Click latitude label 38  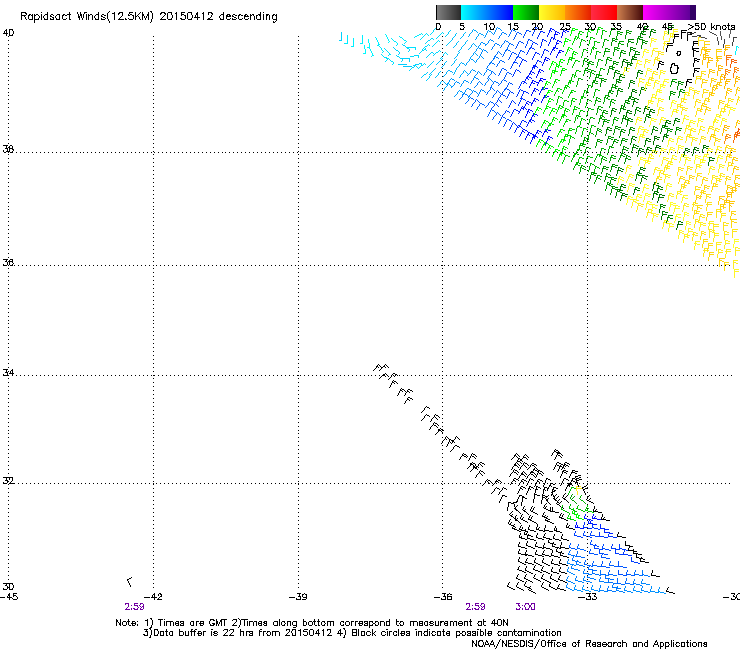(8, 149)
